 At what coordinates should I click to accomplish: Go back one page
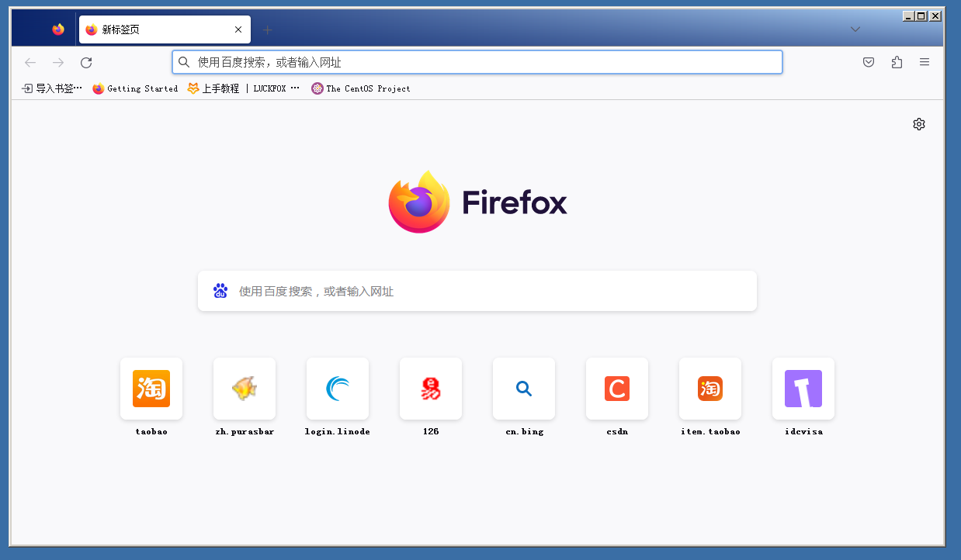click(x=30, y=62)
